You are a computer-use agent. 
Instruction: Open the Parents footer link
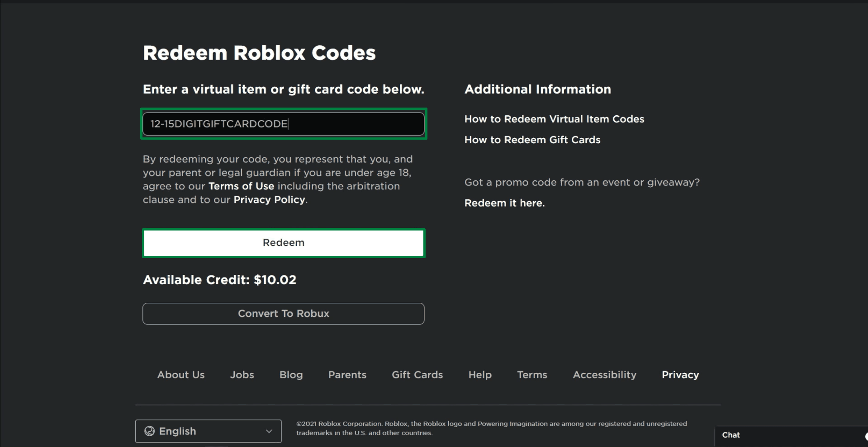pyautogui.click(x=347, y=375)
